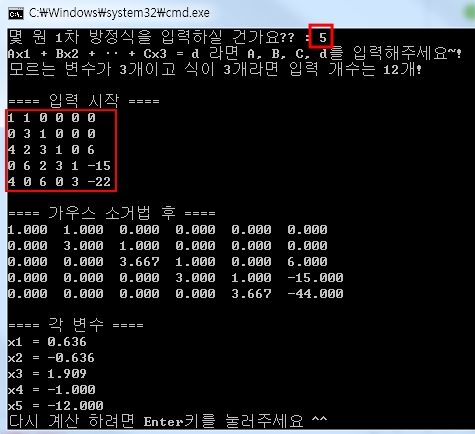The image size is (475, 434).
Task: Select the result line 'x2 = -0.636'
Action: 51,358
